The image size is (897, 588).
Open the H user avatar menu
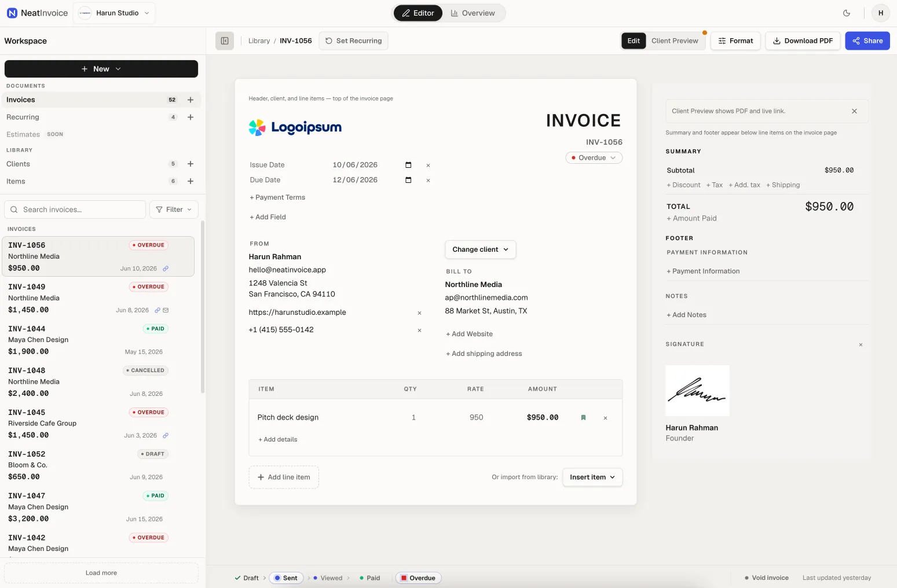[880, 13]
